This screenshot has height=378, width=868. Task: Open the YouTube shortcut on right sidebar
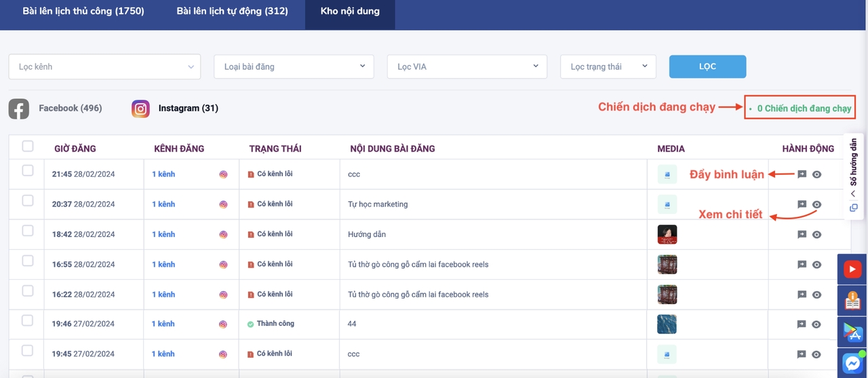point(852,270)
